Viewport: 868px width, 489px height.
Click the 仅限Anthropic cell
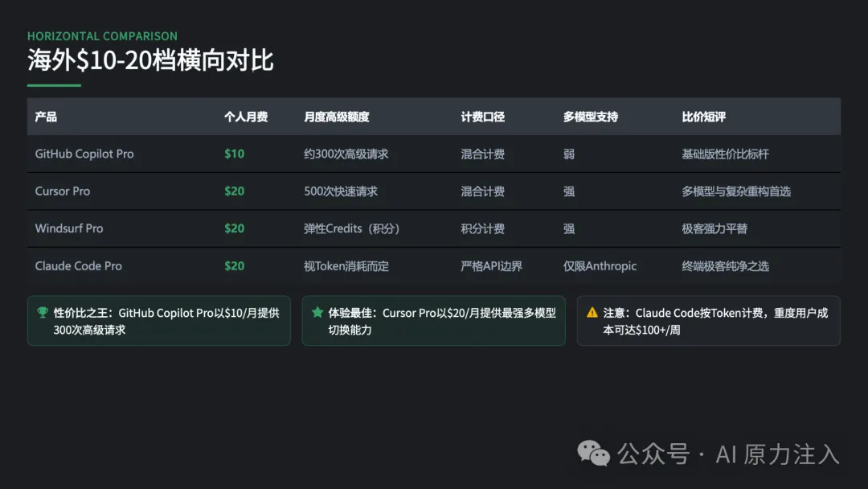tap(600, 266)
